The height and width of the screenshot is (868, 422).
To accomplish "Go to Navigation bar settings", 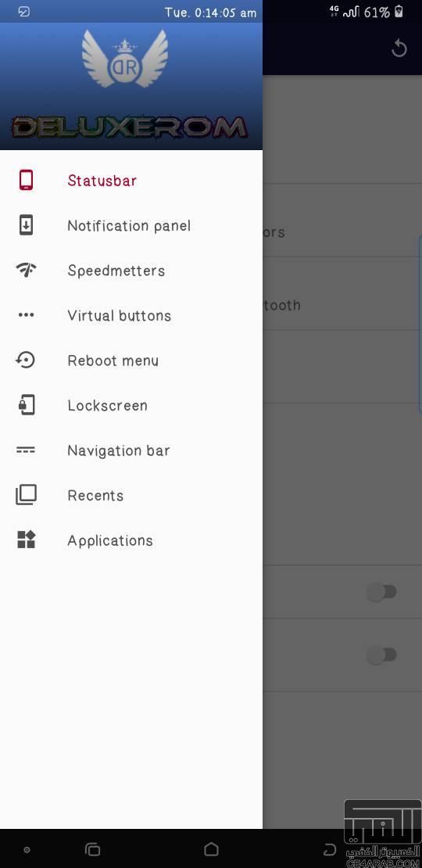I will (x=131, y=450).
